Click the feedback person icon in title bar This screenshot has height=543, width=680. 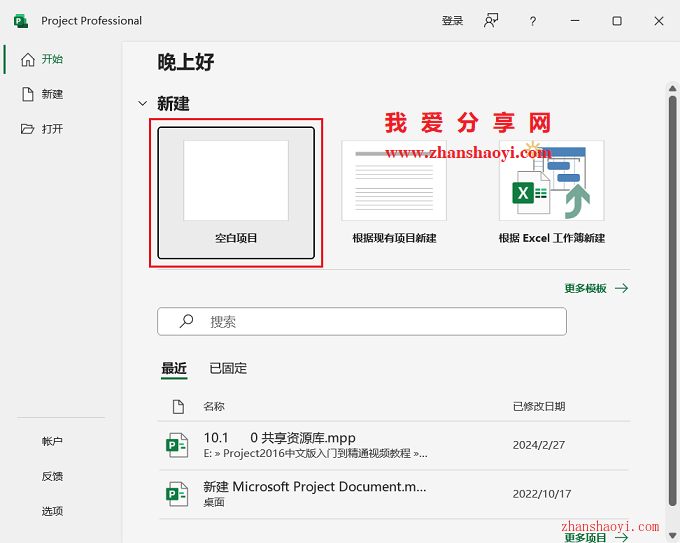pyautogui.click(x=491, y=20)
